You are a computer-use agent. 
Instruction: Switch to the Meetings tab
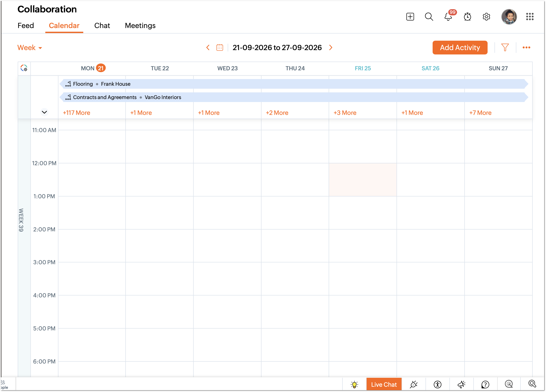tap(140, 26)
